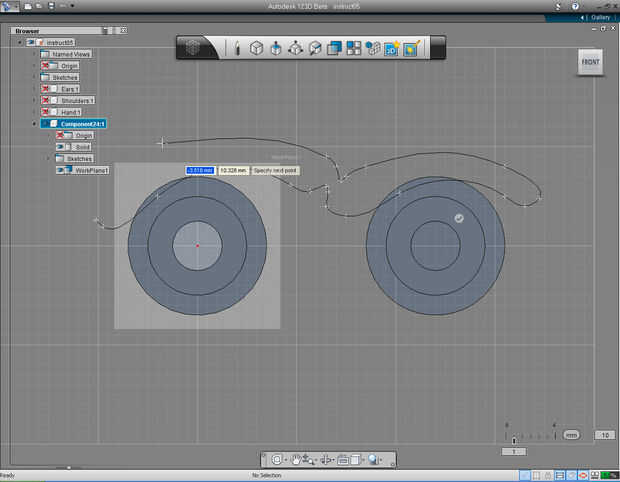Collapse the Component24:1 tree node
The height and width of the screenshot is (482, 620).
[x=34, y=124]
